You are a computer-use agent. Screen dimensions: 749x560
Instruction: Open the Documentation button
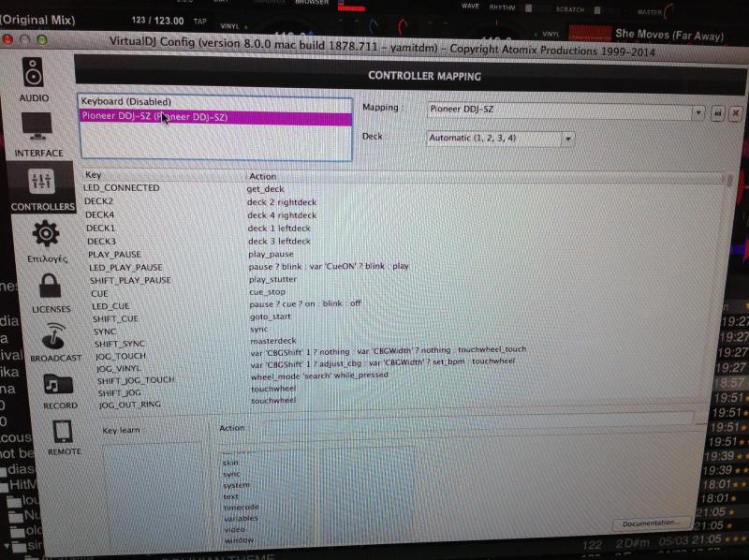tap(651, 523)
